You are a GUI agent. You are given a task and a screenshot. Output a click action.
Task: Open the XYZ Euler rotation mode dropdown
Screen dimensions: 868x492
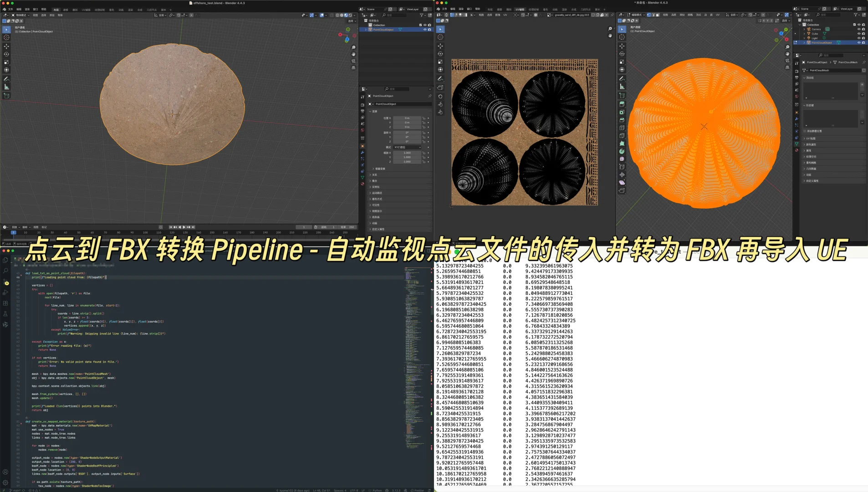[407, 147]
